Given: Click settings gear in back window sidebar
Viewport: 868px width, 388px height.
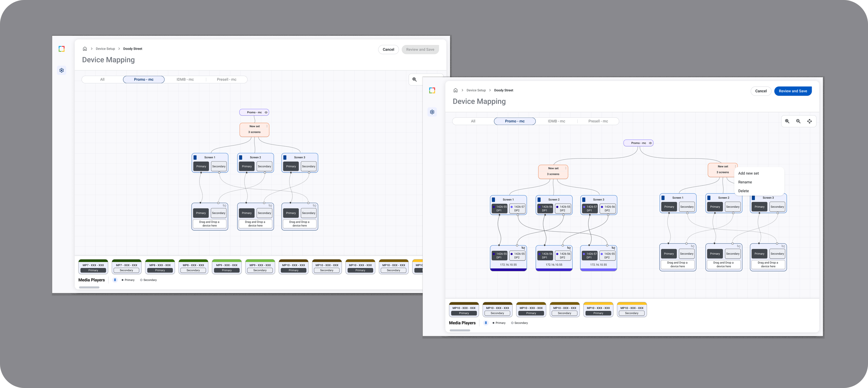Looking at the screenshot, I should pyautogui.click(x=61, y=71).
